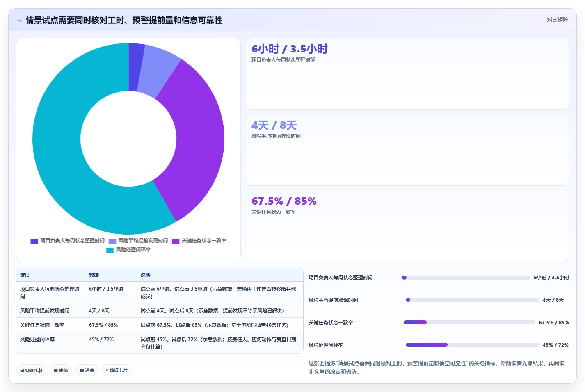The height and width of the screenshot is (392, 585).
Task: Click the small indigo donut segment
Action: 135,68
